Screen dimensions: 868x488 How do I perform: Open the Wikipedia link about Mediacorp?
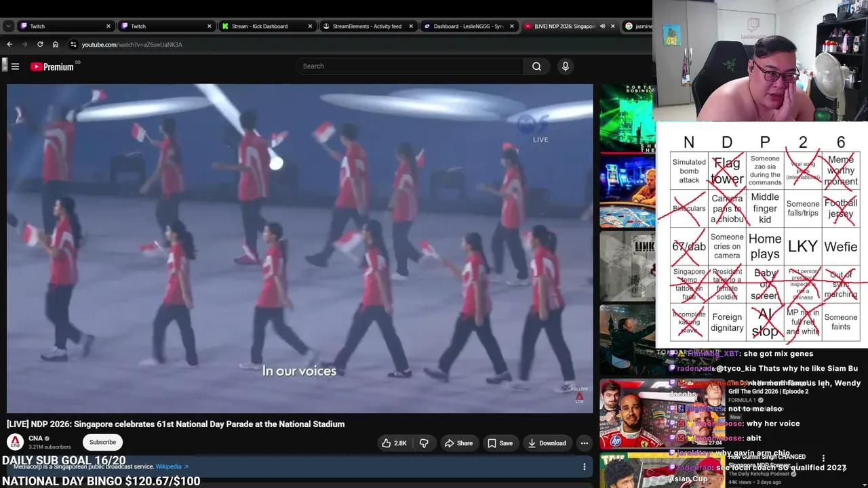tap(172, 466)
